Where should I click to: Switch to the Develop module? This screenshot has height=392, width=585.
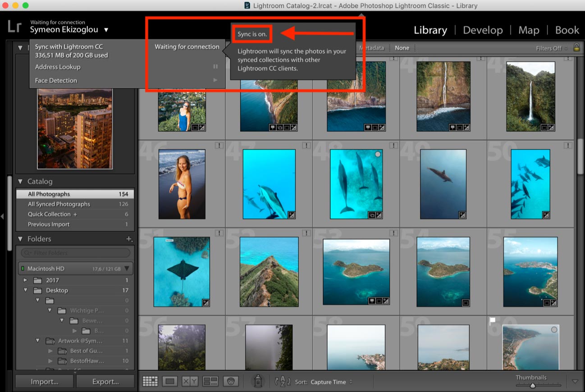coord(483,30)
